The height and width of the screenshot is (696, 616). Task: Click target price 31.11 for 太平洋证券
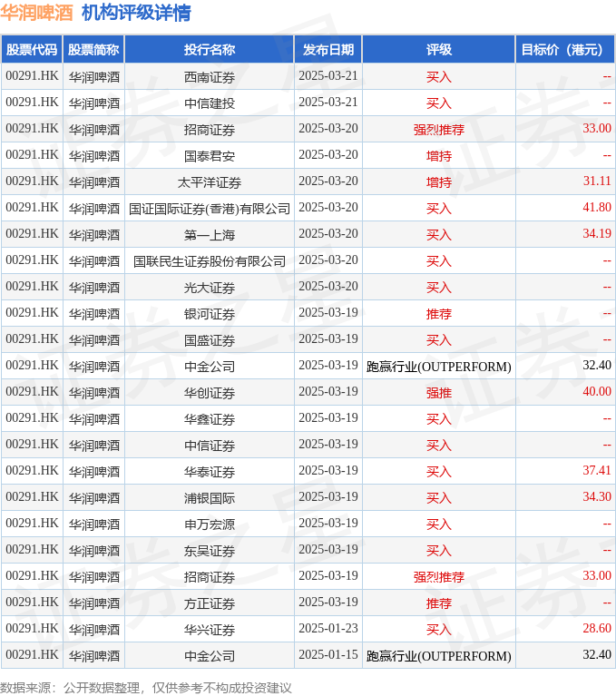597,181
